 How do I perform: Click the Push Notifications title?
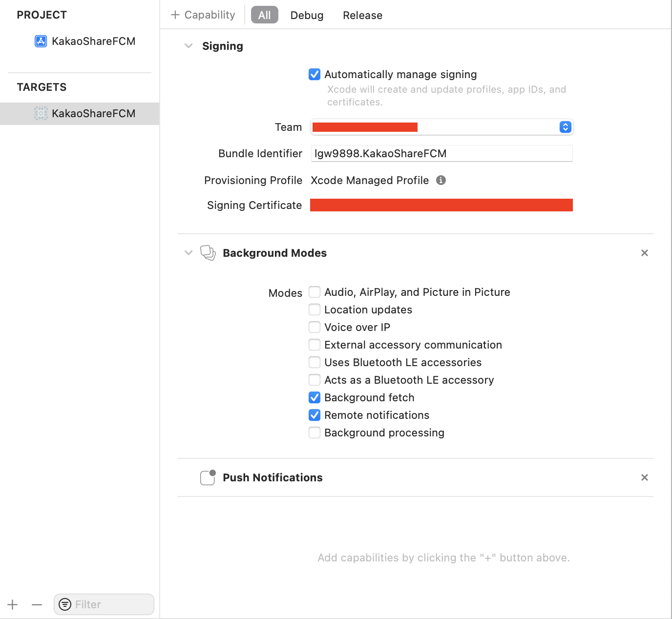click(x=273, y=477)
